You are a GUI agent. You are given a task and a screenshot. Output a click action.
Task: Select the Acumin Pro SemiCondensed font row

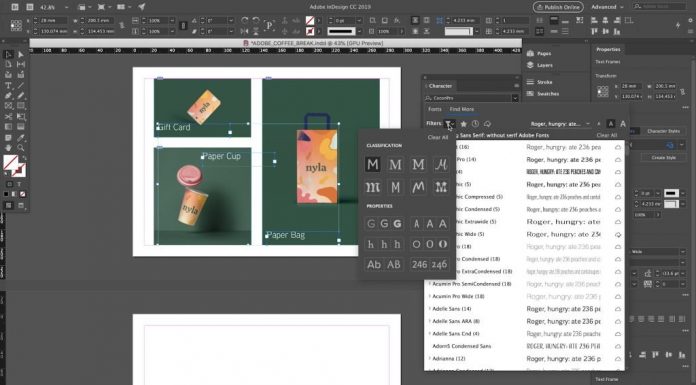[x=524, y=284]
